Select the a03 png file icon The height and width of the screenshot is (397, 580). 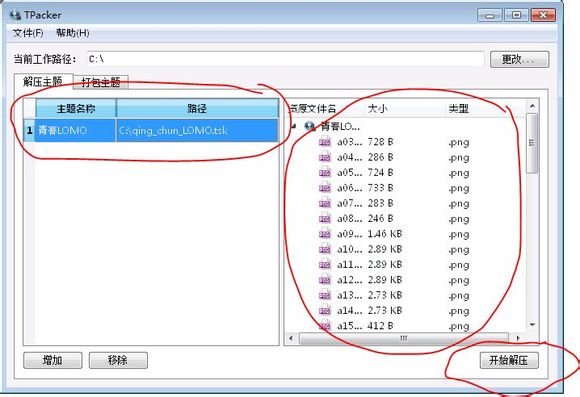point(325,142)
